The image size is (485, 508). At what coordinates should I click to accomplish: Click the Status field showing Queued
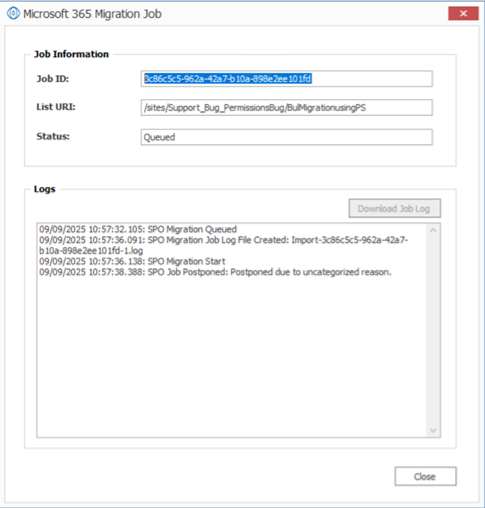point(287,137)
